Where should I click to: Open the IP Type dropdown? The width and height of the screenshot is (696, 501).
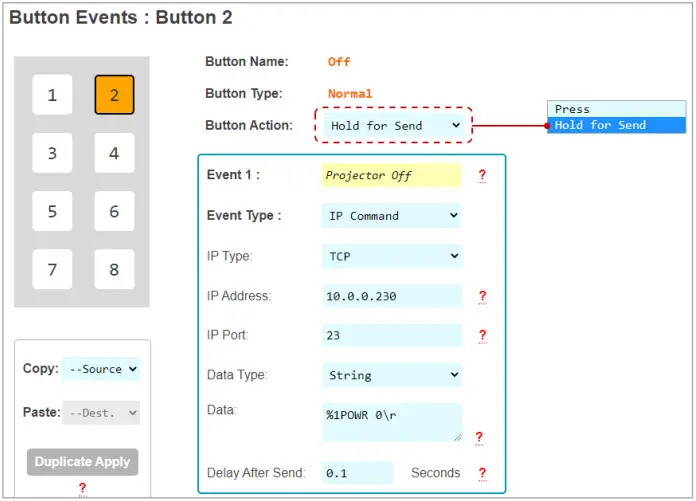[392, 256]
